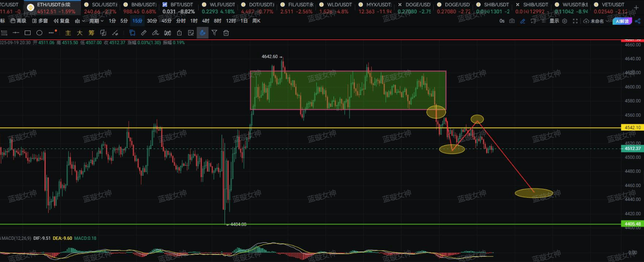Viewport: 644px width, 262px height.
Task: Switch to the BNB/USDT tab
Action: tap(140, 8)
